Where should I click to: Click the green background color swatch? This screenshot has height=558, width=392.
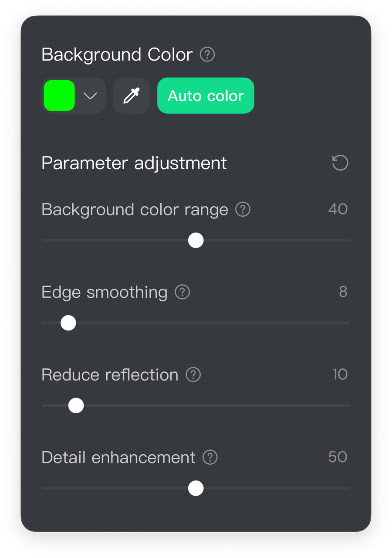[60, 95]
